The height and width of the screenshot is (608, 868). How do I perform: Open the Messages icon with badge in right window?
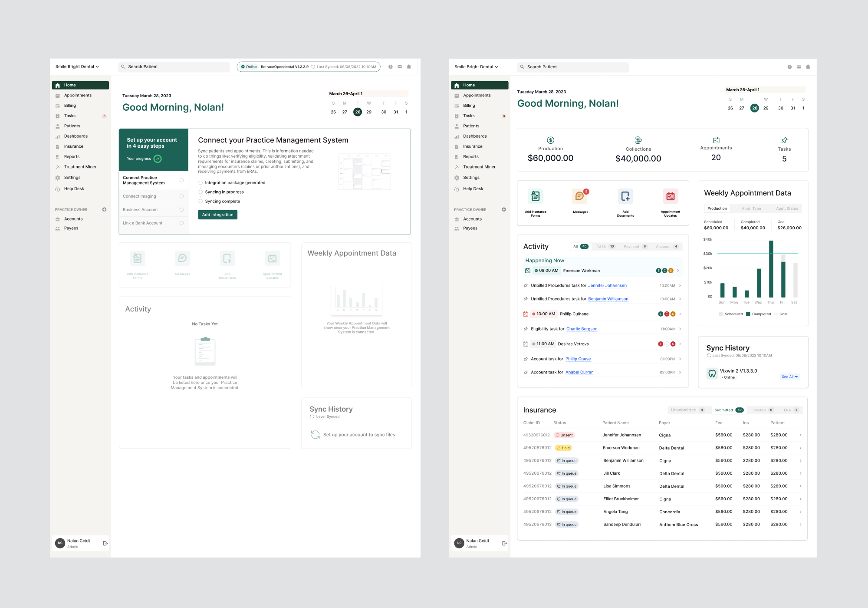(580, 196)
